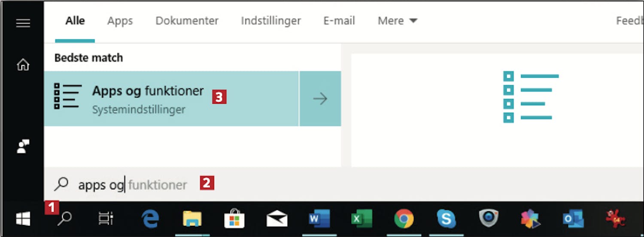Open File Explorer from the taskbar

tap(192, 219)
